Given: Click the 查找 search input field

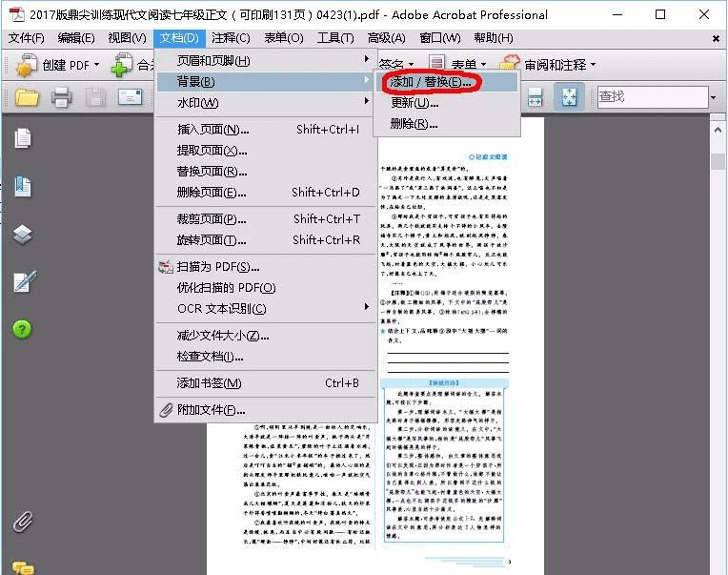Looking at the screenshot, I should click(653, 97).
